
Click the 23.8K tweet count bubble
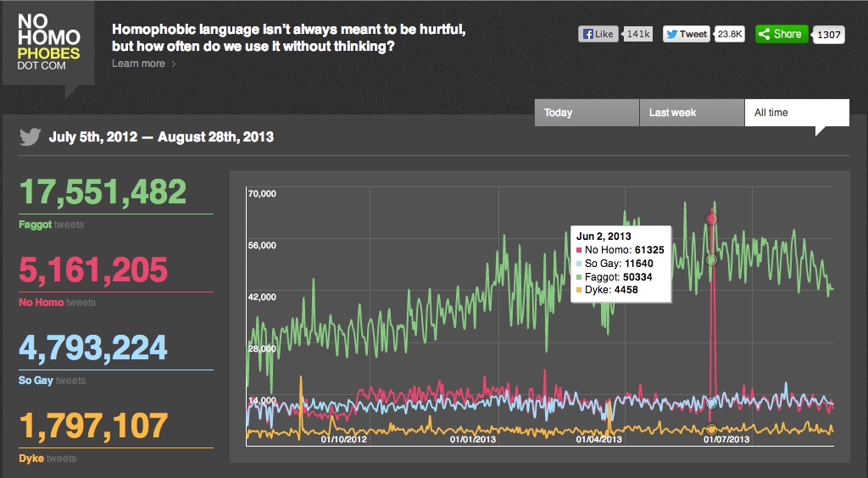coord(729,34)
